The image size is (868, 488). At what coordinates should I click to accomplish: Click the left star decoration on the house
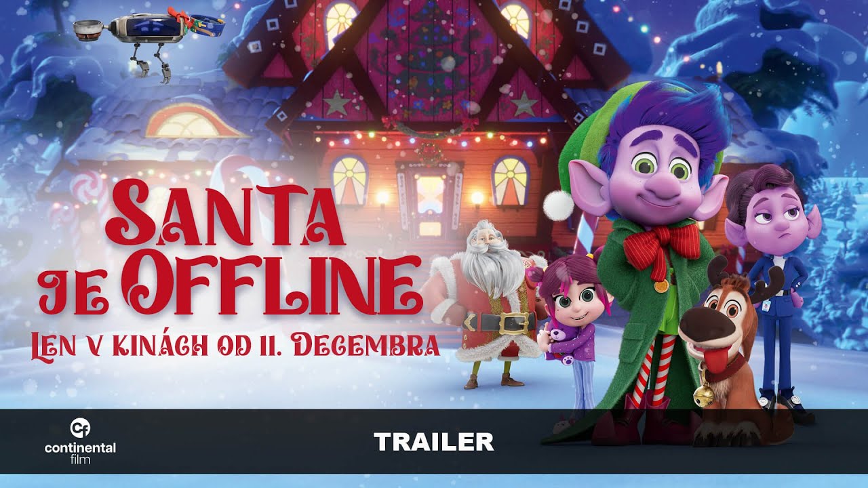(334, 104)
